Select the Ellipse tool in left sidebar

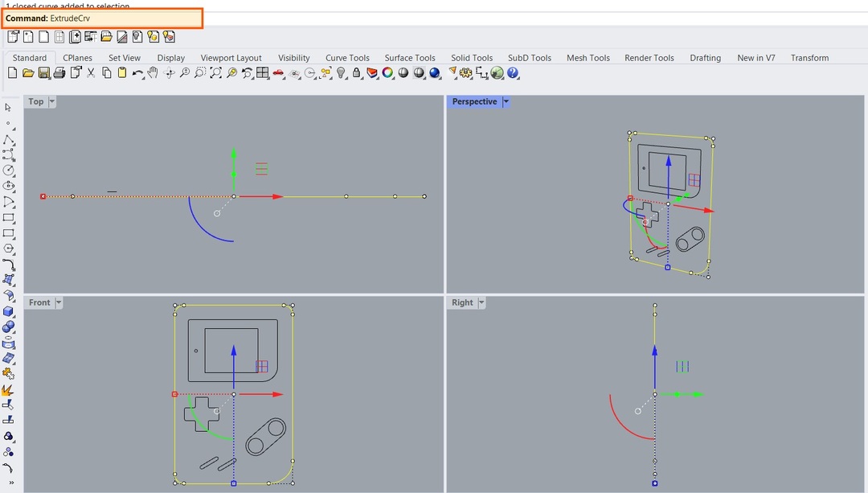click(x=8, y=186)
